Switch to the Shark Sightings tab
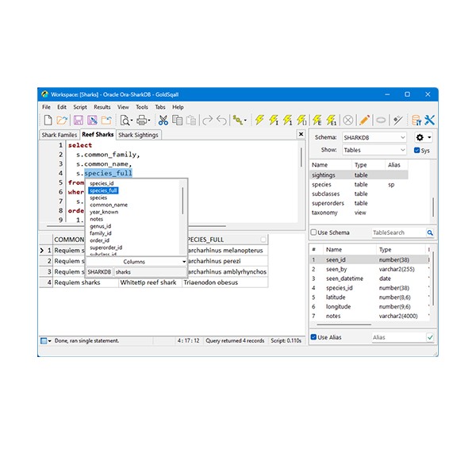The image size is (476, 476). 138,135
